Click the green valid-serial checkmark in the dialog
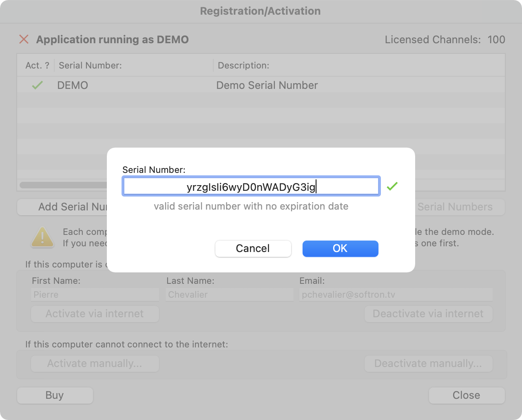 (x=392, y=186)
